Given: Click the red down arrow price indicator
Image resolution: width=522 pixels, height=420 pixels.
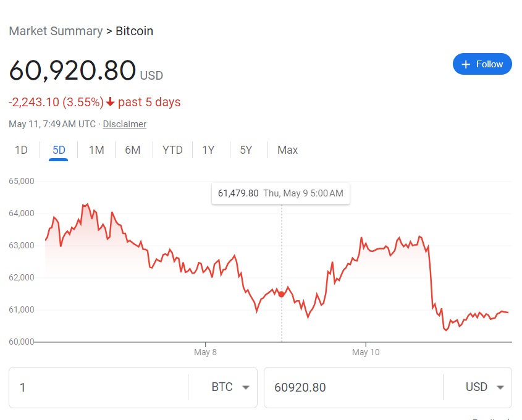Looking at the screenshot, I should point(110,102).
